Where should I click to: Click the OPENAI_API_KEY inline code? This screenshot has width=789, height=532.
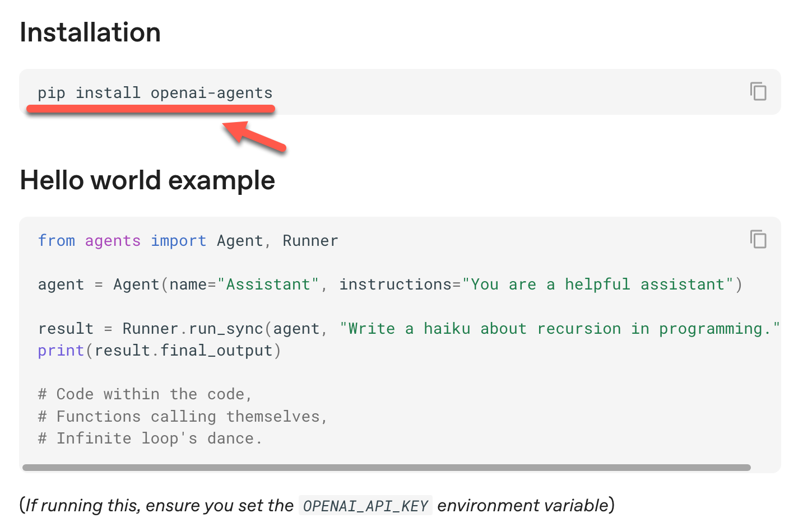tap(365, 506)
